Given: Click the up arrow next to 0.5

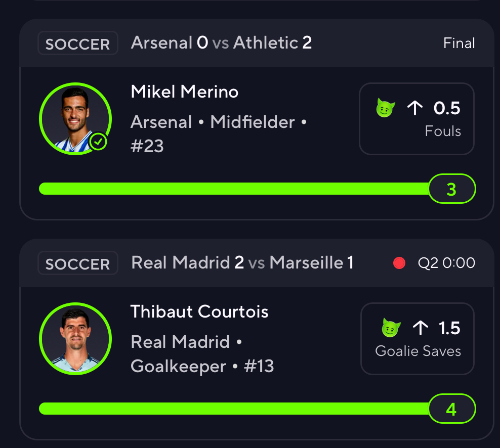Looking at the screenshot, I should tap(415, 108).
